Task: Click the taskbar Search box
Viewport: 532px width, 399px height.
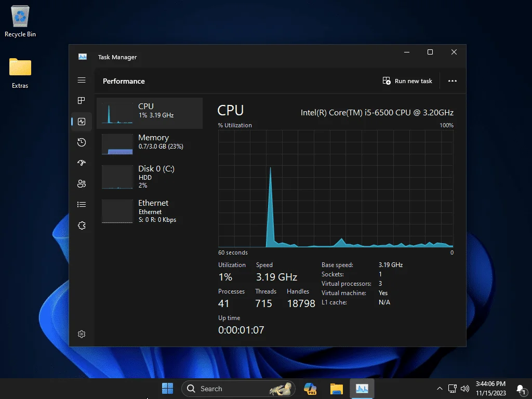Action: pos(238,389)
